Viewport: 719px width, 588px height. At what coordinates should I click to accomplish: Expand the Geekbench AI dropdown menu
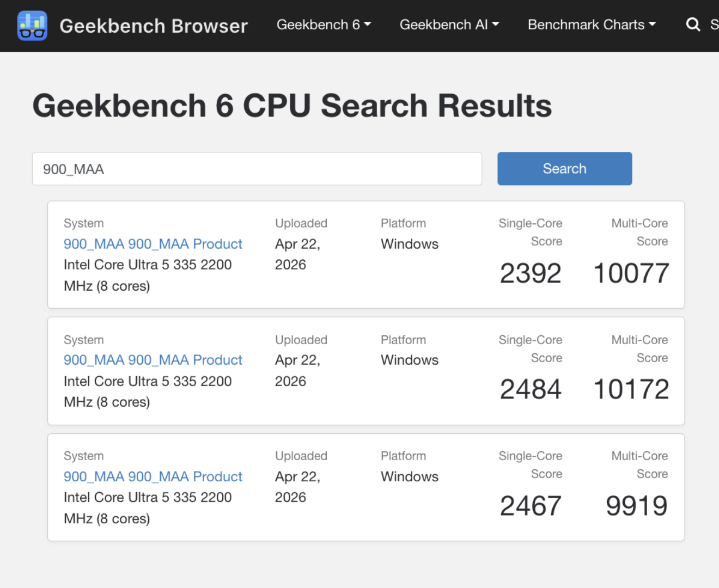click(x=449, y=24)
